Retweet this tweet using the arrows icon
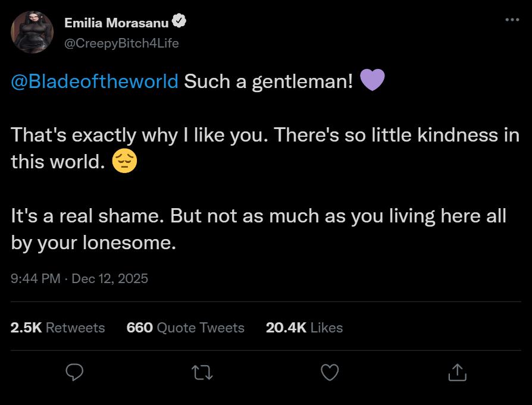 pos(202,372)
